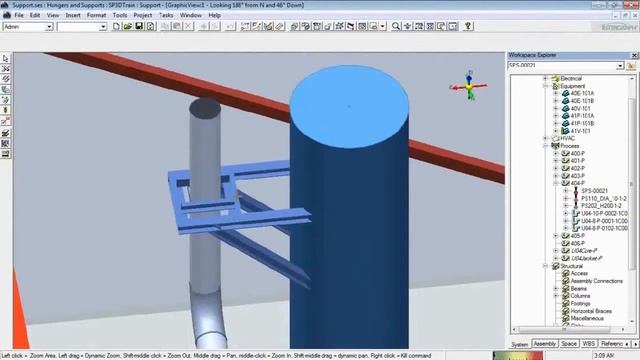640x360 pixels.
Task: Click pipeline icon beside U04-10-P-0002-1C0
Action: (x=576, y=213)
